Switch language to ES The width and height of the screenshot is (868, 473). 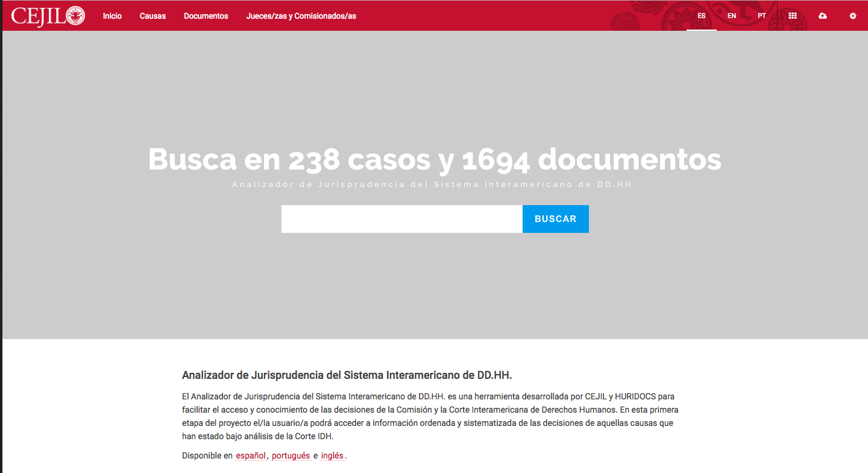702,16
